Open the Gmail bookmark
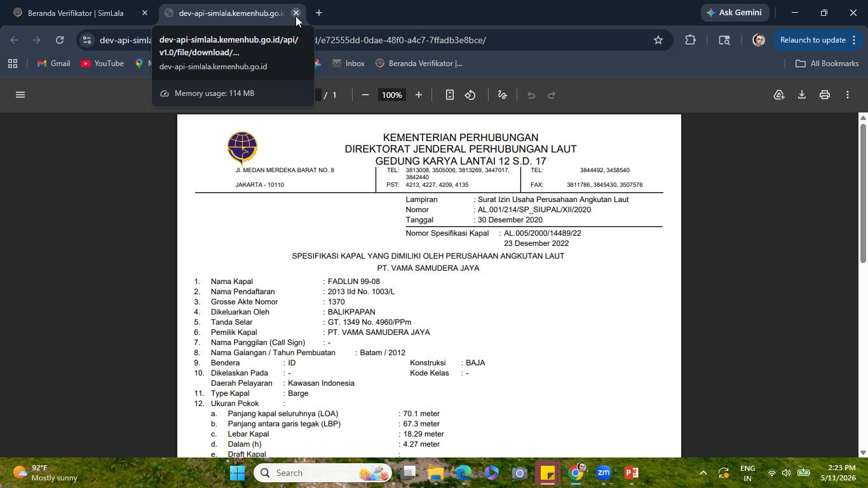Viewport: 868px width, 488px height. [53, 64]
